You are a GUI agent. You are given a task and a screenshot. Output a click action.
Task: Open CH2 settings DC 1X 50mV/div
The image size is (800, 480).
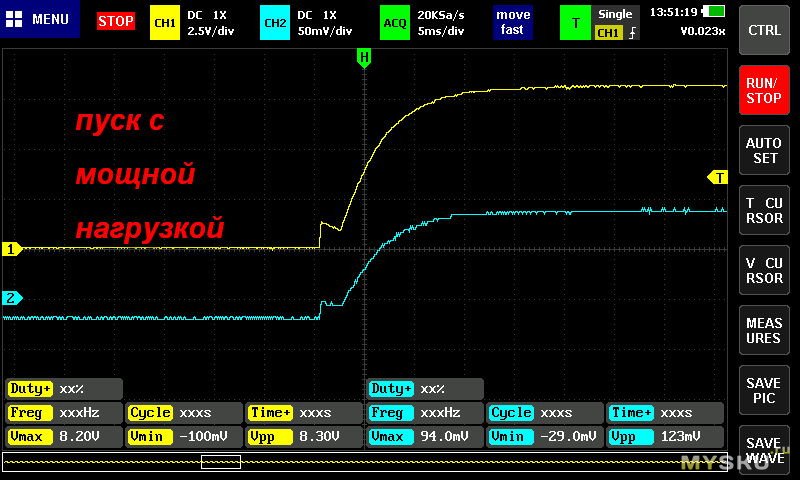click(324, 23)
